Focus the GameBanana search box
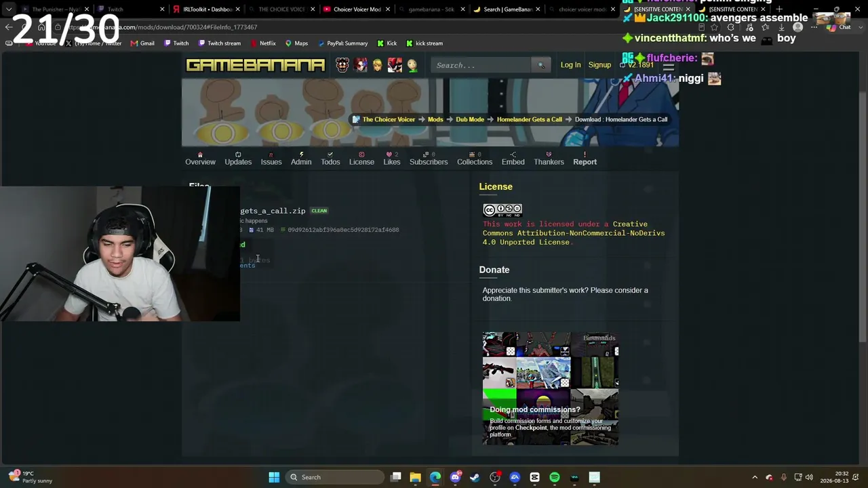The image size is (868, 488). 482,65
